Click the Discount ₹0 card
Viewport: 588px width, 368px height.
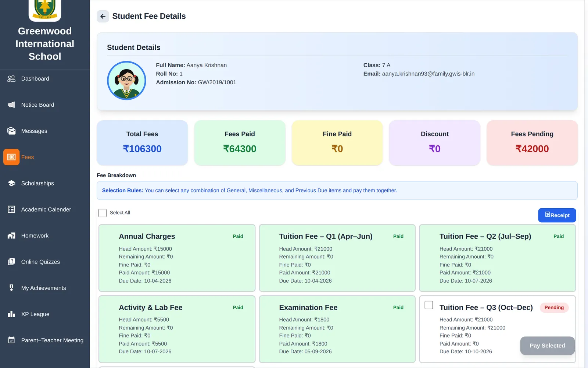coord(435,143)
